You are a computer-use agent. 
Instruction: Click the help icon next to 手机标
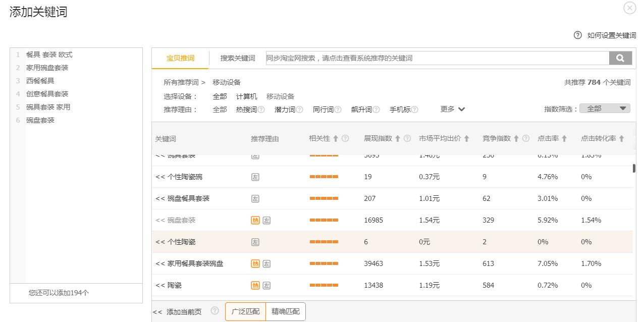point(415,109)
